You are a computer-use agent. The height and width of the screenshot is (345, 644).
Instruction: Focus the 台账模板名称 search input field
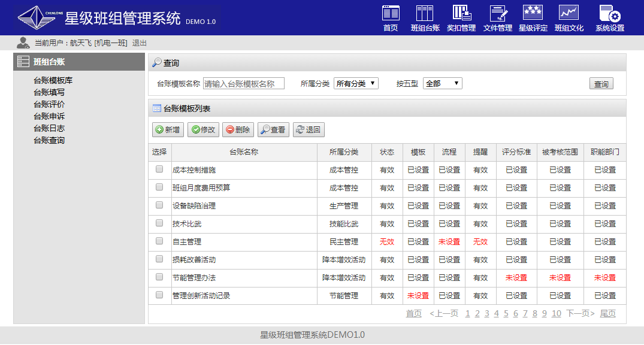(x=244, y=84)
